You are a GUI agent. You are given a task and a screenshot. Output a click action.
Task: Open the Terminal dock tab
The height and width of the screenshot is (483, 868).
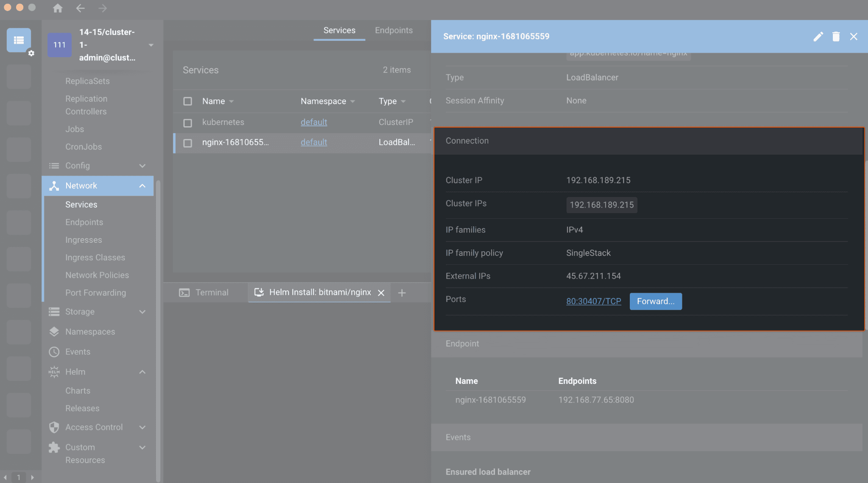[204, 293]
